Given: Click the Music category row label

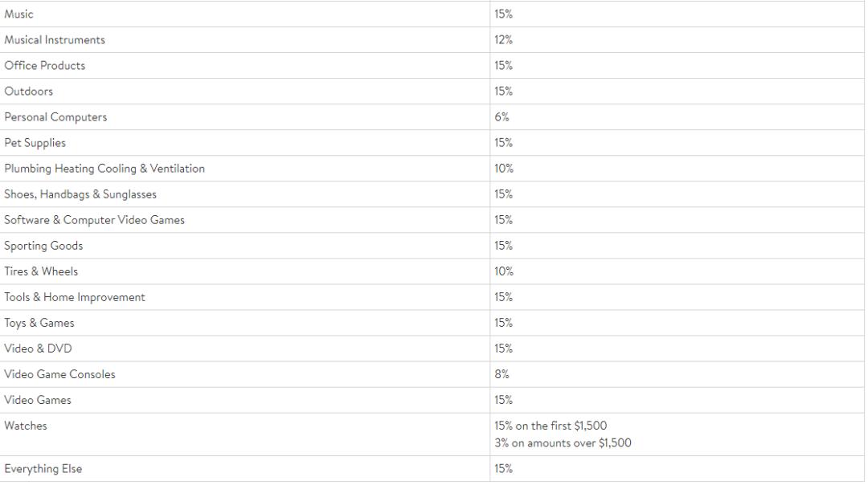Looking at the screenshot, I should pos(19,14).
